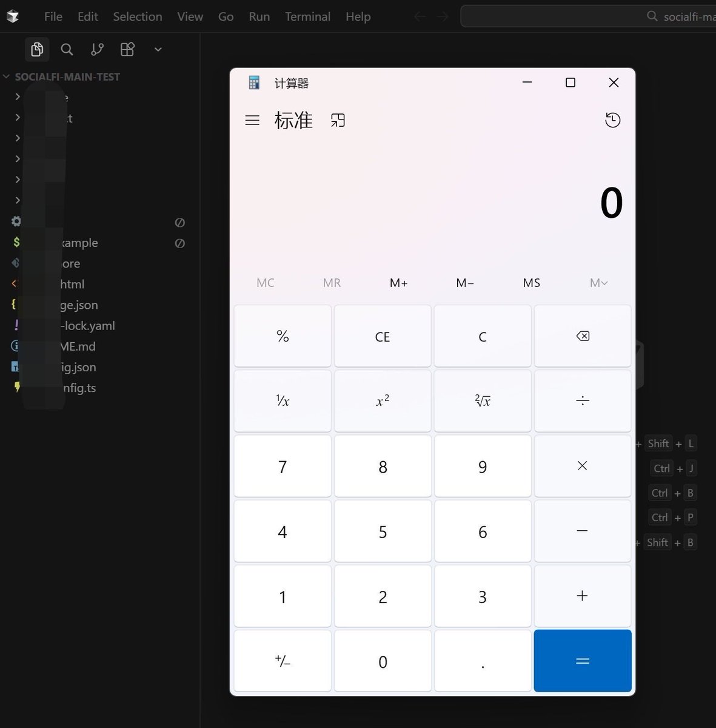Click the Calculator plus key
716x728 pixels.
coord(583,596)
